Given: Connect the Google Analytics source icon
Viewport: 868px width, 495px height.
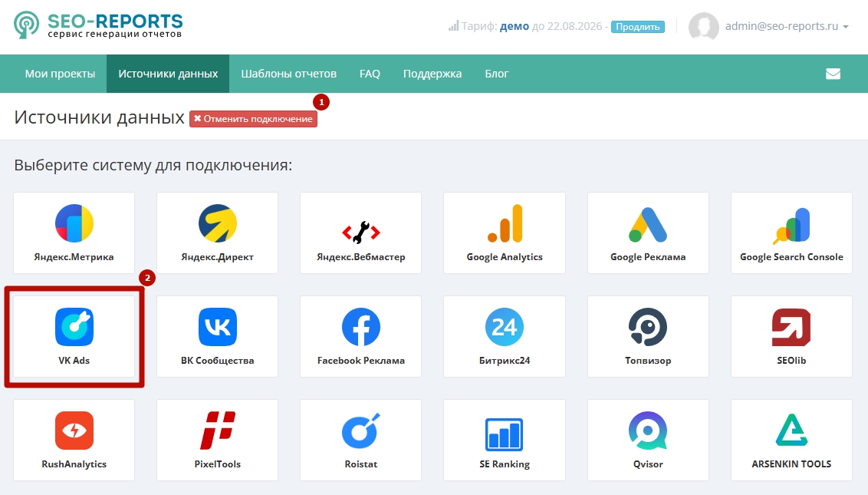Looking at the screenshot, I should click(505, 223).
